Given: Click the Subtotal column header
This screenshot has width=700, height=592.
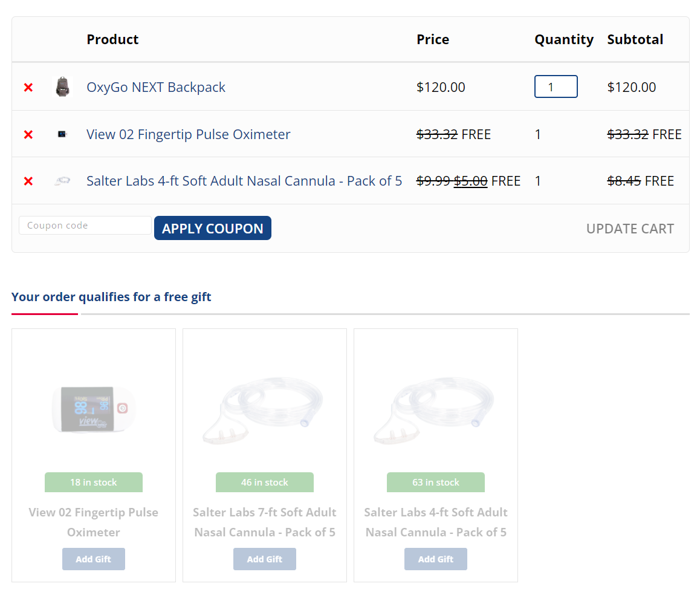Looking at the screenshot, I should 635,39.
